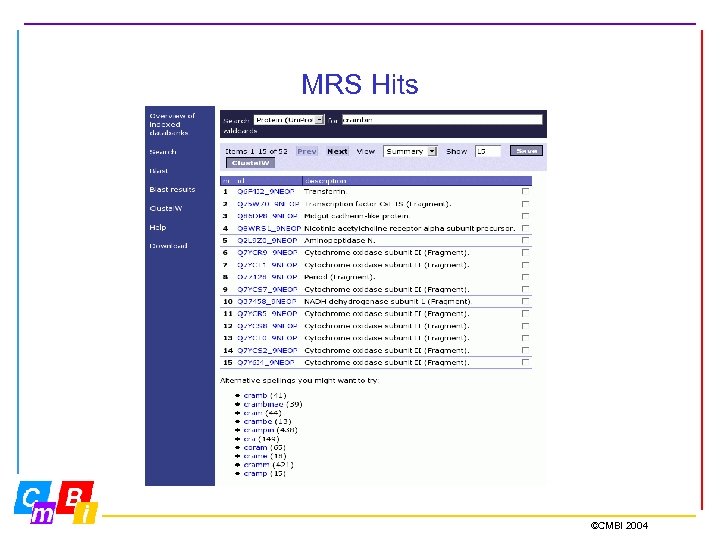Go to Next page of results
This screenshot has width=720, height=540.
point(337,151)
